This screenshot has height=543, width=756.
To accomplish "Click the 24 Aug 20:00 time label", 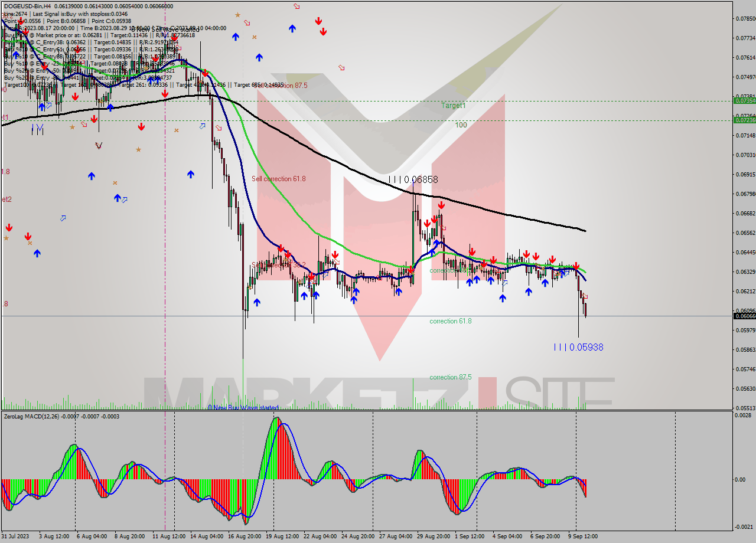I will (358, 537).
